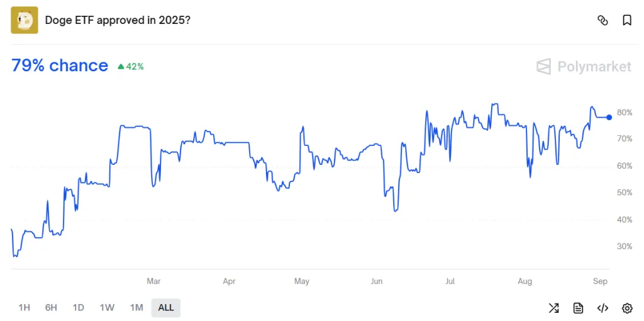
Task: Click the 79% chance label
Action: pos(60,65)
